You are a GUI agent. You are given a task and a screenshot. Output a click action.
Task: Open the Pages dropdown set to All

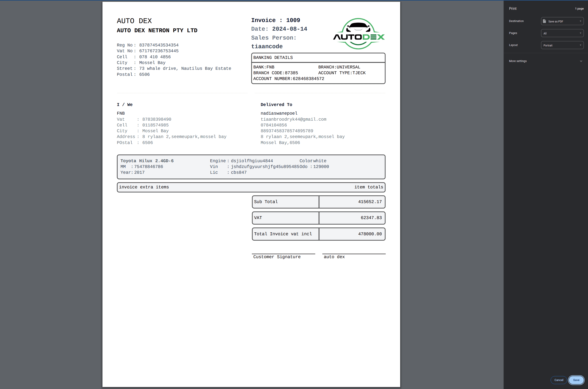click(x=562, y=33)
